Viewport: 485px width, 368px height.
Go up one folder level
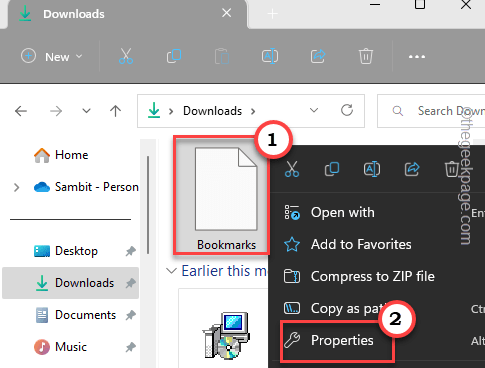(115, 111)
